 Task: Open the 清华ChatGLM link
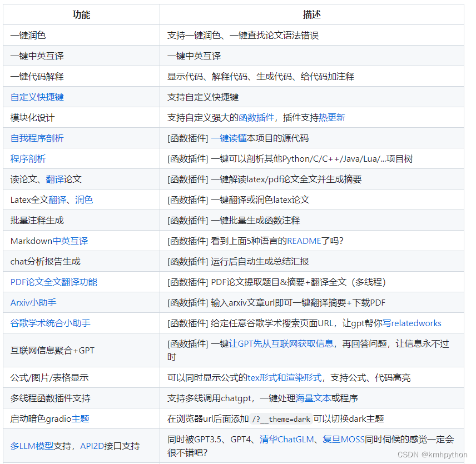tap(286, 440)
